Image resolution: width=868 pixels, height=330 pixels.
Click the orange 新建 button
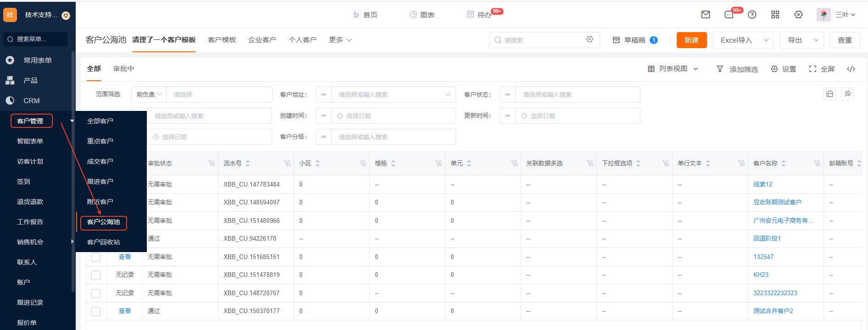691,40
